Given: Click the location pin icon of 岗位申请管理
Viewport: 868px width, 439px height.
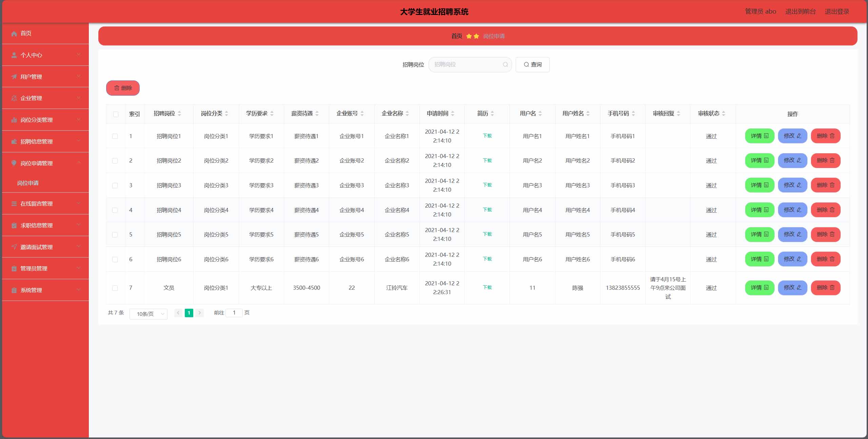Looking at the screenshot, I should [x=14, y=163].
